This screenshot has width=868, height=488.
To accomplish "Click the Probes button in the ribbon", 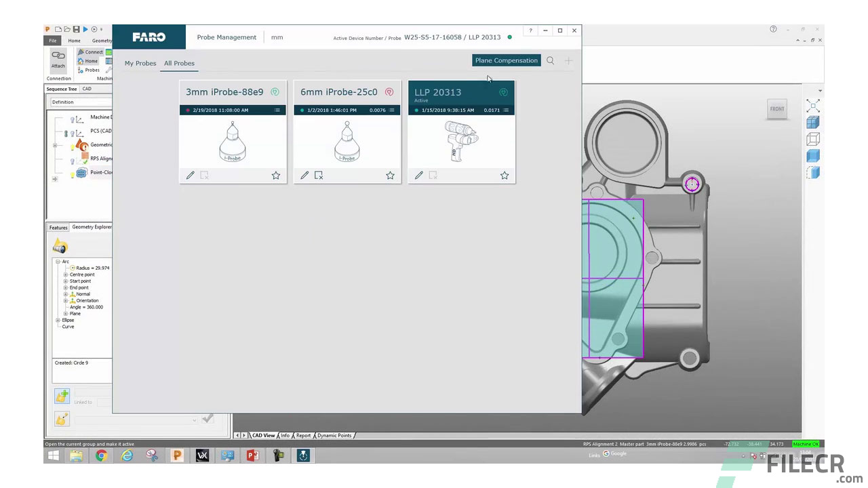I will [x=89, y=70].
